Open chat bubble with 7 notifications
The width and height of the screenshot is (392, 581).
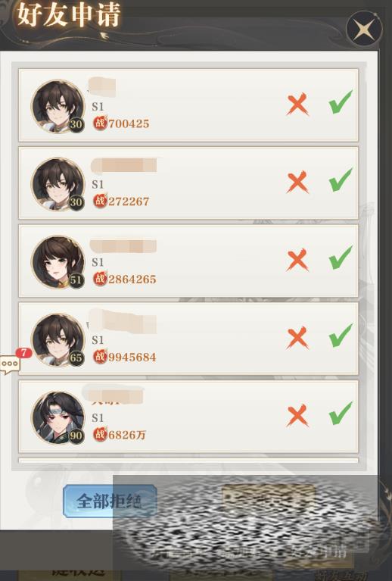point(11,364)
